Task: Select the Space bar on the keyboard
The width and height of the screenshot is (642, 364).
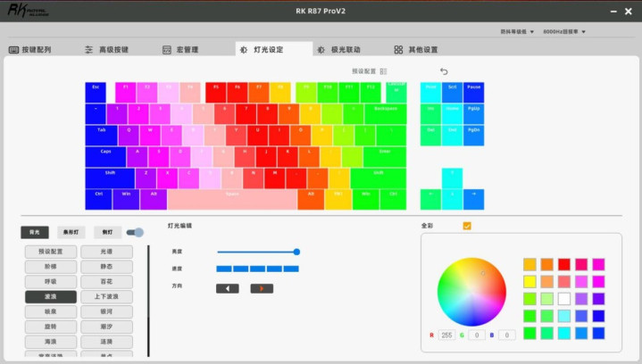Action: tap(232, 200)
